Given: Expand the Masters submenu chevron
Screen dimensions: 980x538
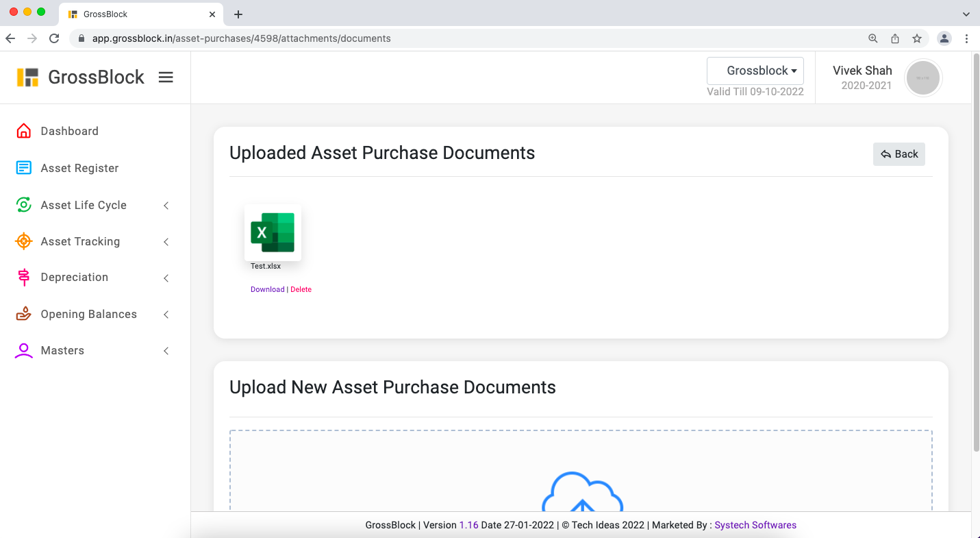Looking at the screenshot, I should 166,351.
